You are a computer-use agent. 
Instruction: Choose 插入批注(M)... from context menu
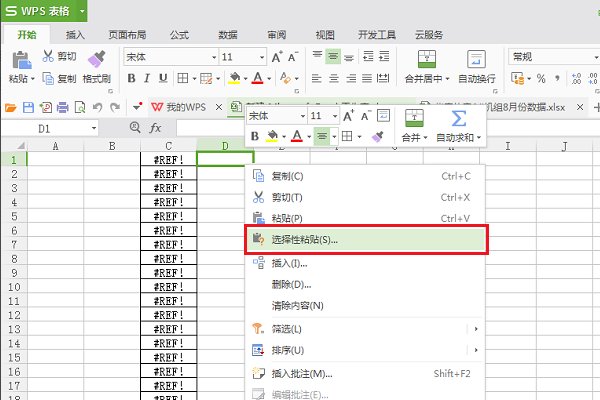click(x=365, y=374)
